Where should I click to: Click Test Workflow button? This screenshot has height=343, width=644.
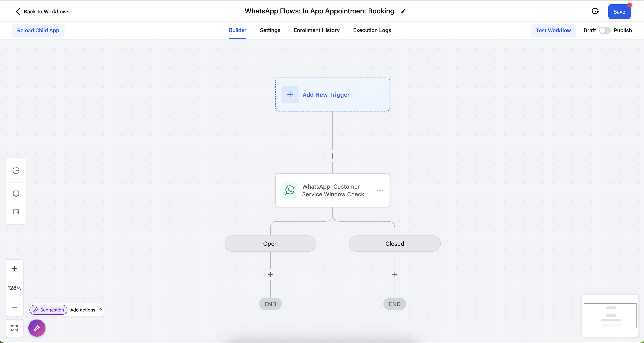(x=553, y=30)
